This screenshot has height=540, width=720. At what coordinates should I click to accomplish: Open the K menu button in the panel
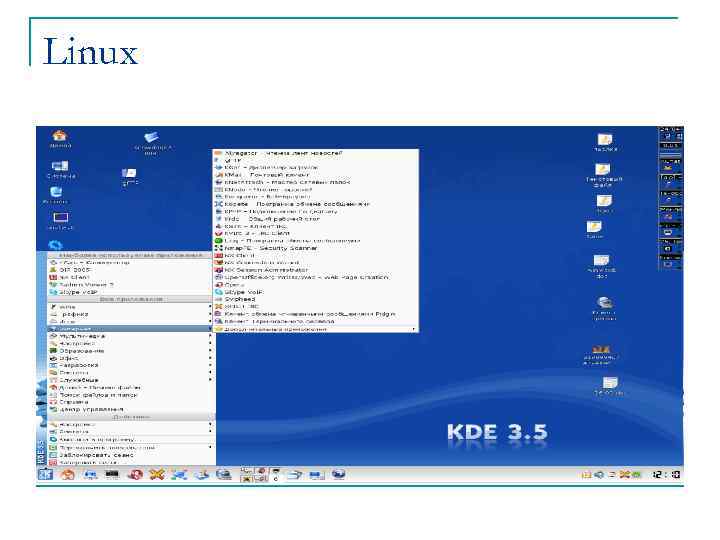tap(45, 474)
